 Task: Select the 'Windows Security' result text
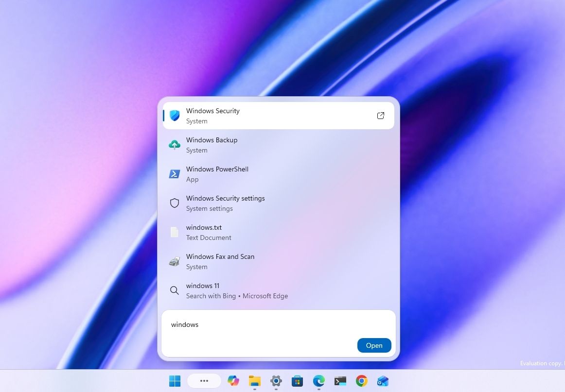212,111
